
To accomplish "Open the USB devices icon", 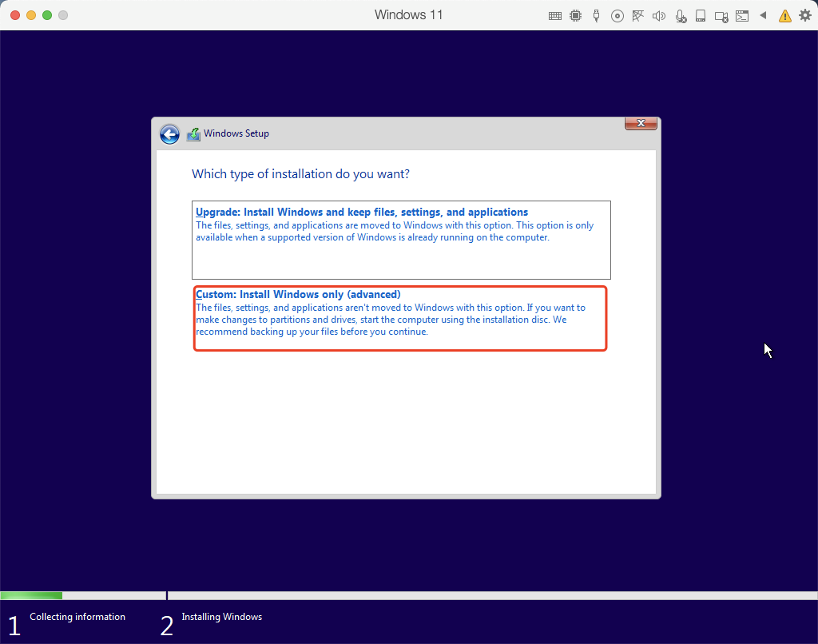I will click(596, 16).
